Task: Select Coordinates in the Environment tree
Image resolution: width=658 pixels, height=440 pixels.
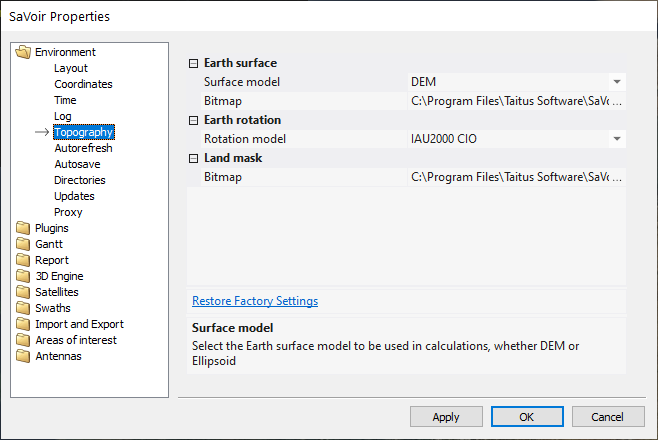Action: 83,84
